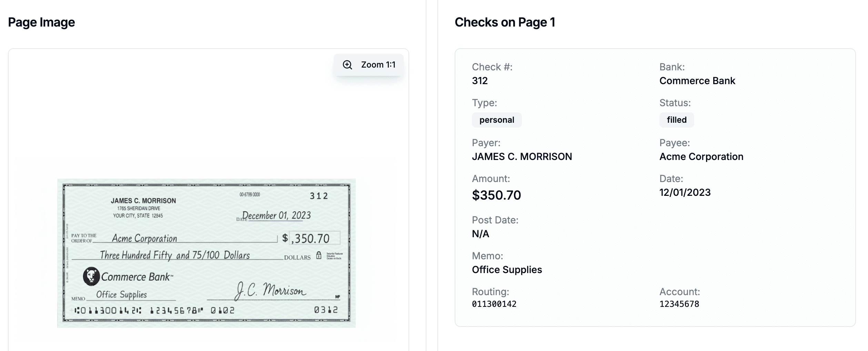
Task: Click the memo value Office Supplies
Action: click(507, 269)
